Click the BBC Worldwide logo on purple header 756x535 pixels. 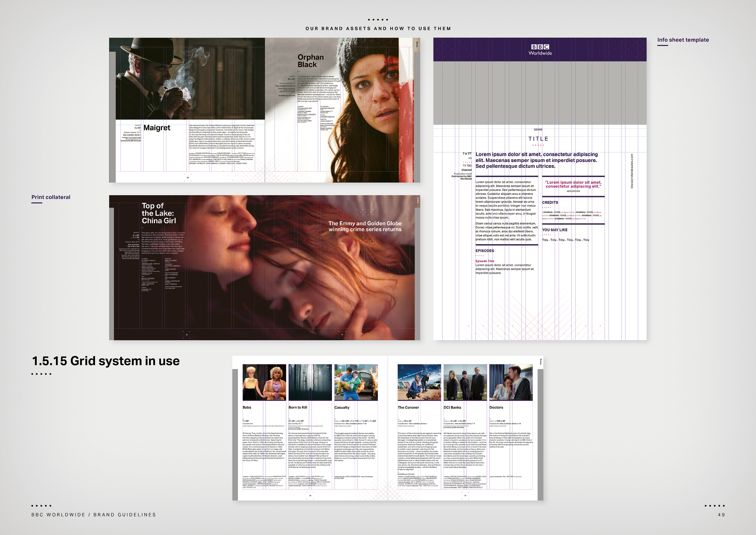click(x=540, y=50)
